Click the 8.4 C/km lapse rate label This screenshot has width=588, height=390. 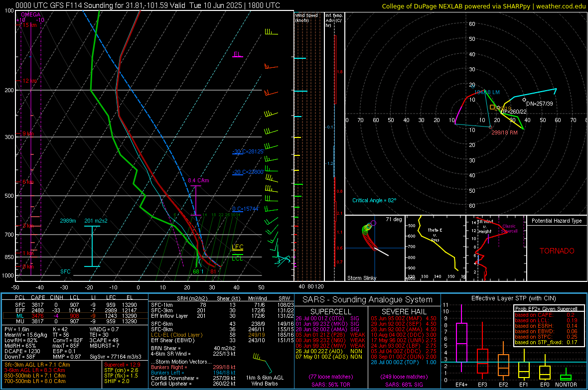tap(198, 180)
